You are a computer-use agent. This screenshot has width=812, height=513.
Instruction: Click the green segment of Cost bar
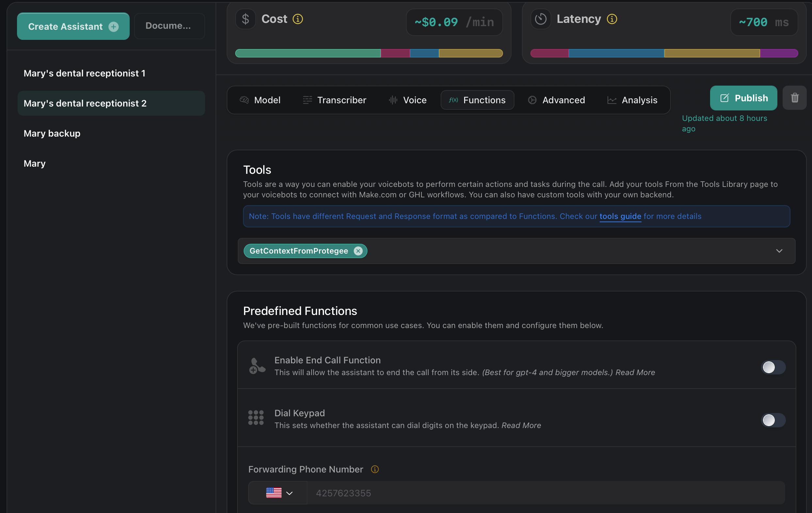click(x=308, y=53)
